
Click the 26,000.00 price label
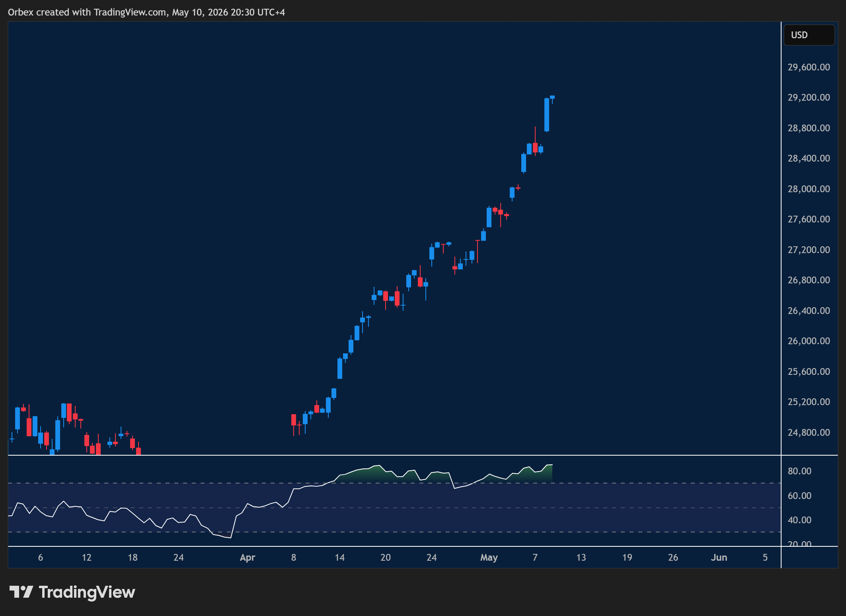pyautogui.click(x=809, y=341)
